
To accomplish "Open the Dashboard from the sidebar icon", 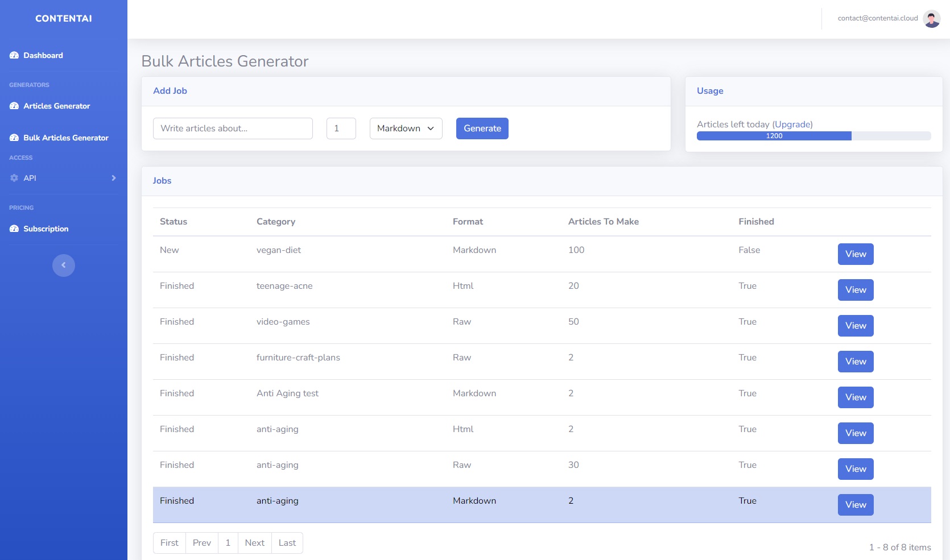I will [x=13, y=55].
